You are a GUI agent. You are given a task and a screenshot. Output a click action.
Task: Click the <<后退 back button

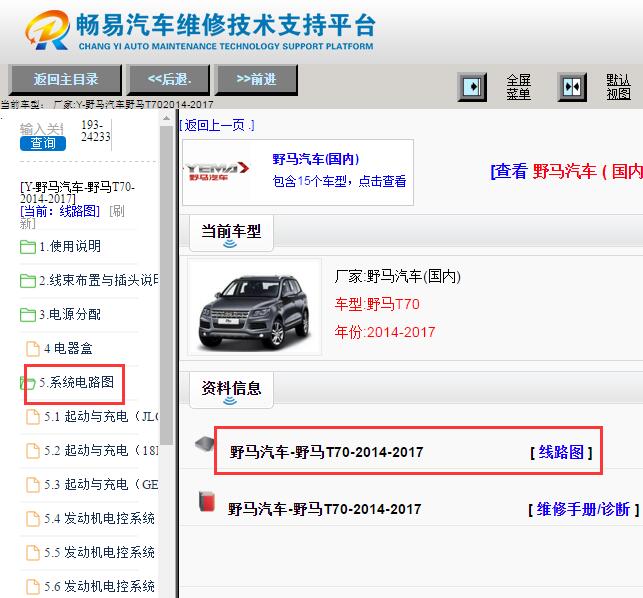[169, 80]
